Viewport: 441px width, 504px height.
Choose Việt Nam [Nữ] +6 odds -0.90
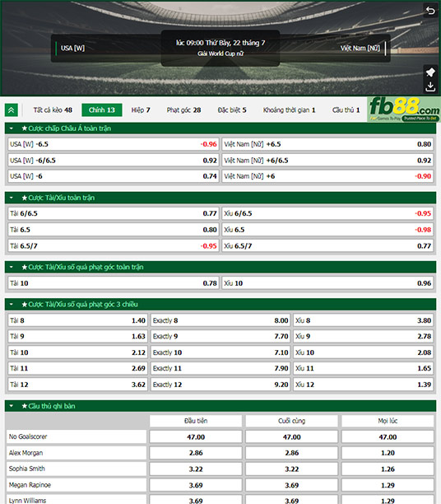pos(327,176)
